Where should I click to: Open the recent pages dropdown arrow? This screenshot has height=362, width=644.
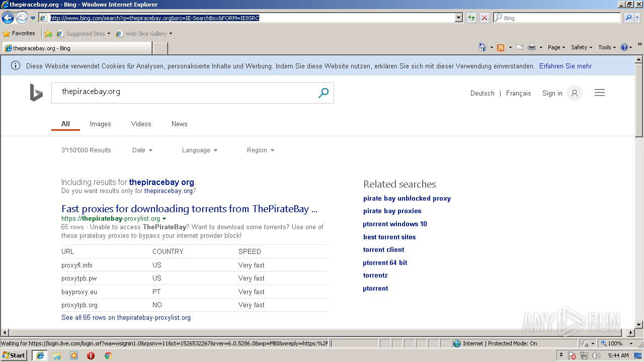pos(33,18)
